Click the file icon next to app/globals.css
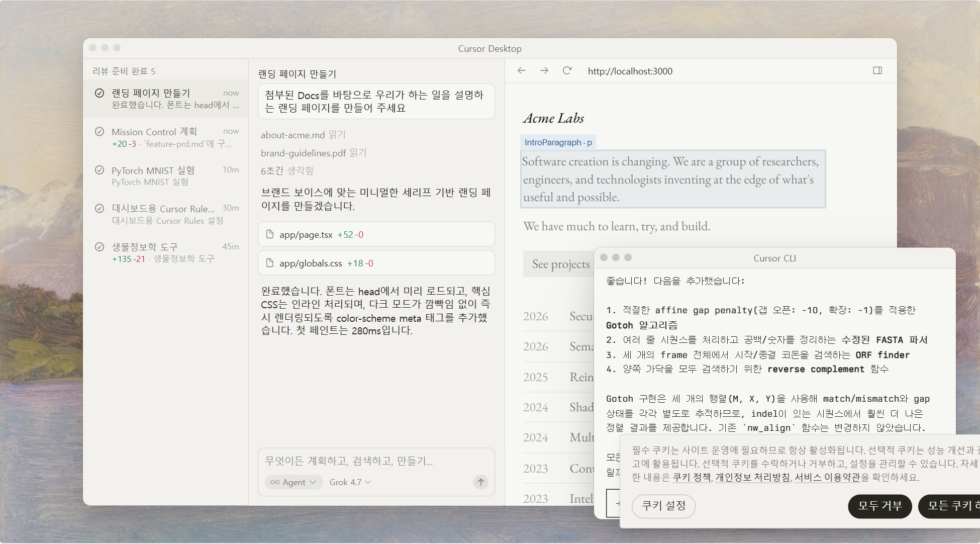 coord(270,263)
